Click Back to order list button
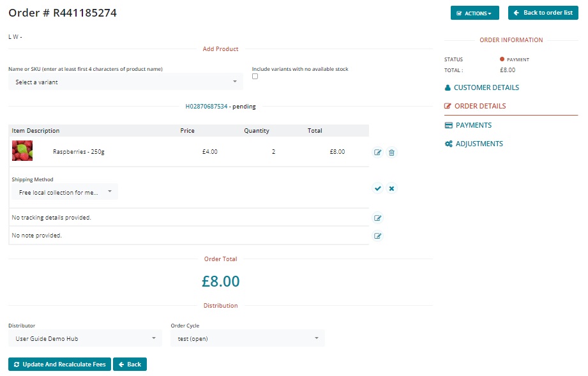 tap(543, 13)
